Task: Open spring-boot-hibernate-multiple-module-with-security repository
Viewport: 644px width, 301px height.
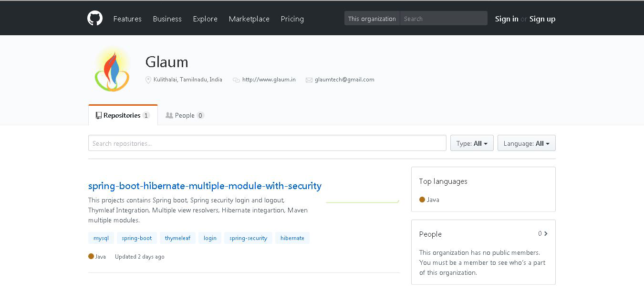Action: click(x=205, y=186)
